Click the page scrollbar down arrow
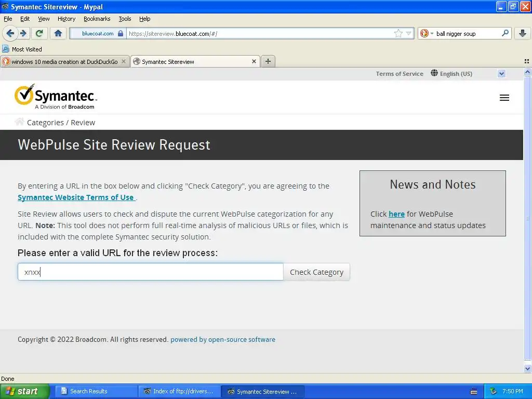This screenshot has width=532, height=399. coord(527,368)
